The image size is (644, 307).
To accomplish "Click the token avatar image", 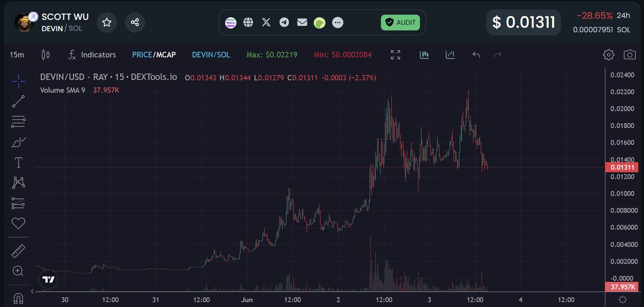I will click(x=25, y=23).
